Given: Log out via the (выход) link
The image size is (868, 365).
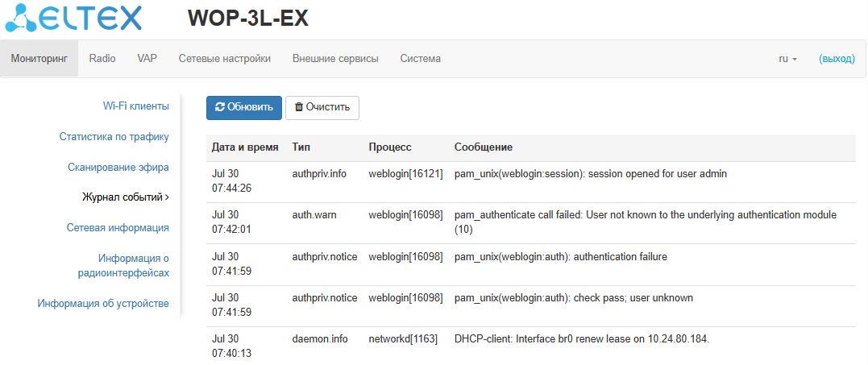Looking at the screenshot, I should (x=837, y=59).
